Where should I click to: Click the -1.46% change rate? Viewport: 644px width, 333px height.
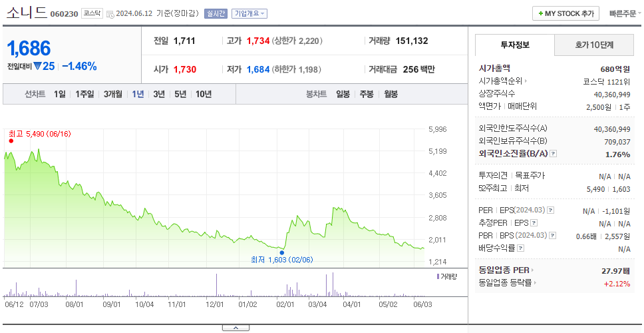(x=79, y=66)
